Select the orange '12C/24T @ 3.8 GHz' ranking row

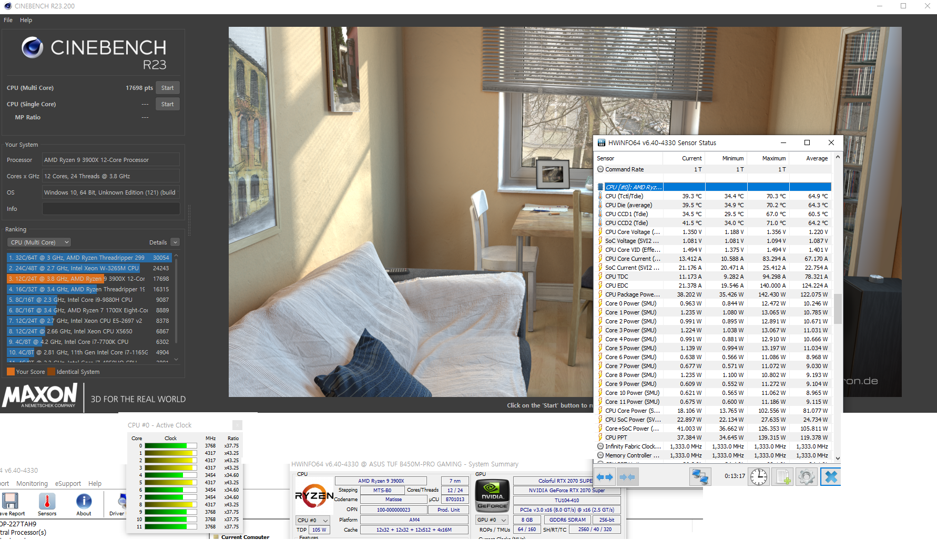click(x=89, y=279)
